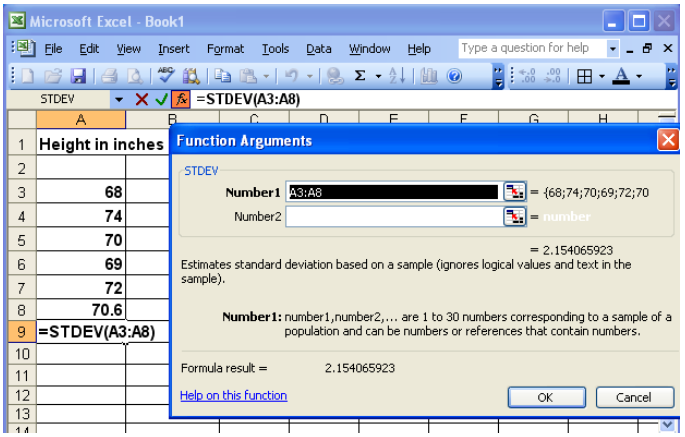Viewport: 685px width, 437px height.
Task: Click the Cancel button in the dialog
Action: click(x=632, y=397)
